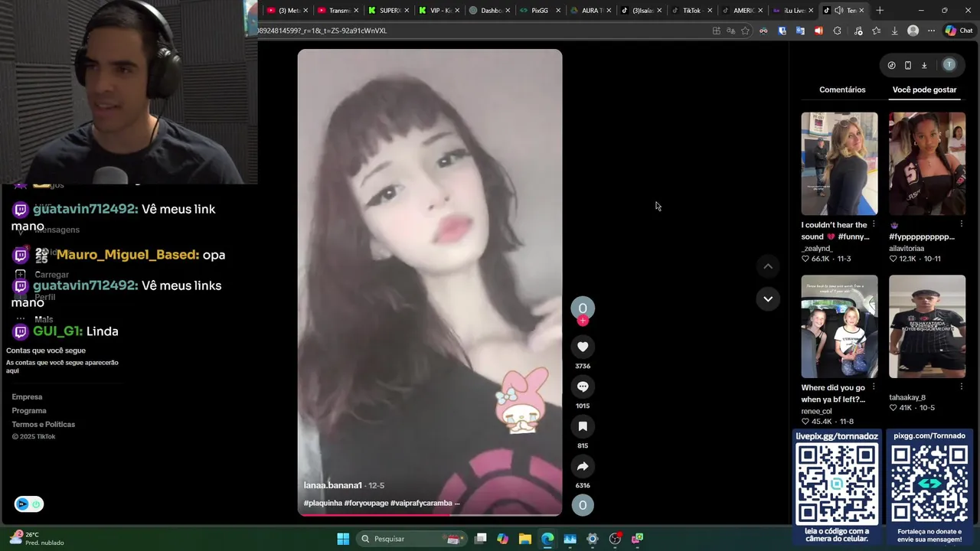Click the Pesquisar taskbar search box

(413, 539)
